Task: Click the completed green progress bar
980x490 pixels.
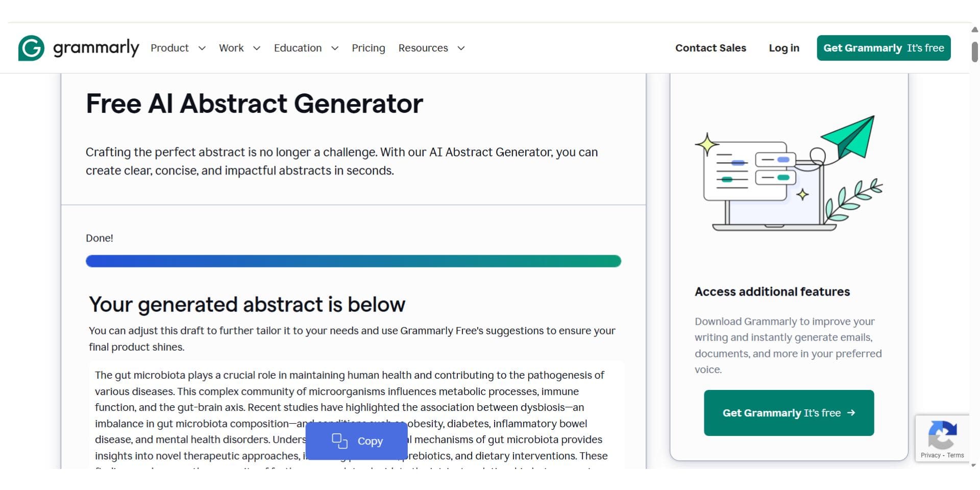Action: pyautogui.click(x=353, y=261)
